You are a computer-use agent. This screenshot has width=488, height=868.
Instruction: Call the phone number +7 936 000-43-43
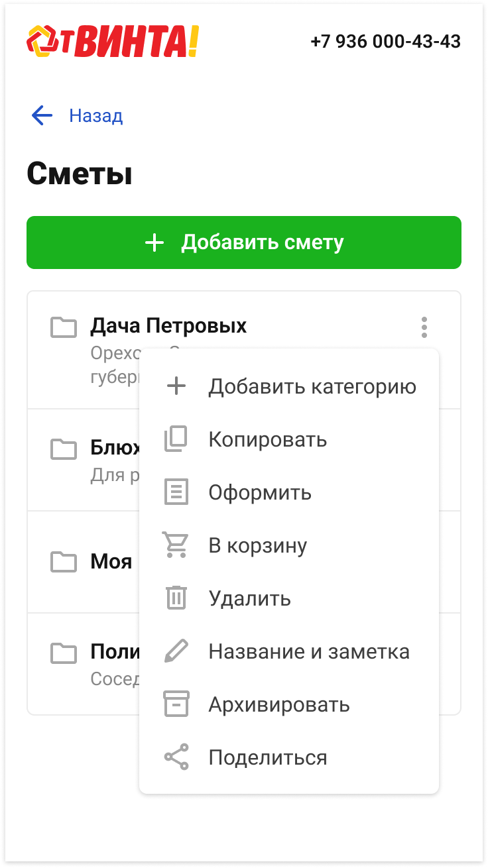385,41
